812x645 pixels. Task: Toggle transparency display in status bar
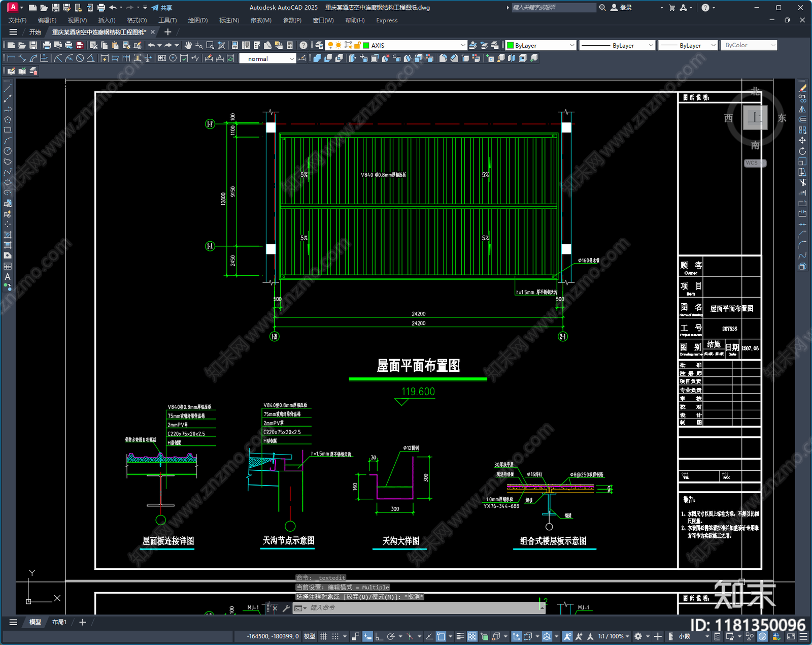click(472, 636)
